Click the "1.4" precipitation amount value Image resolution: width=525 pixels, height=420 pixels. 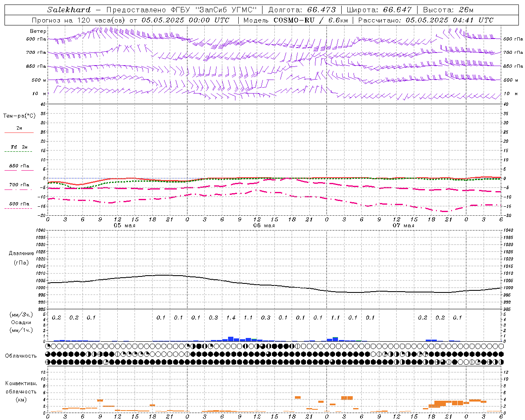pos(231,317)
